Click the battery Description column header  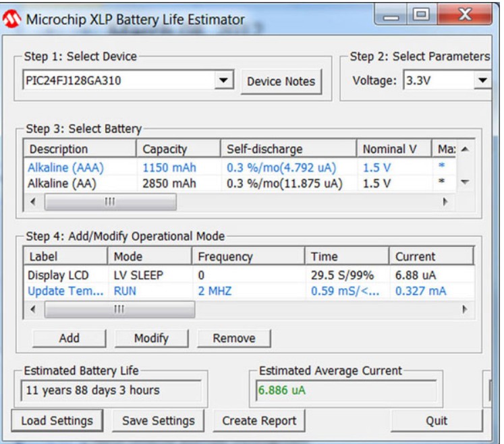[80, 149]
